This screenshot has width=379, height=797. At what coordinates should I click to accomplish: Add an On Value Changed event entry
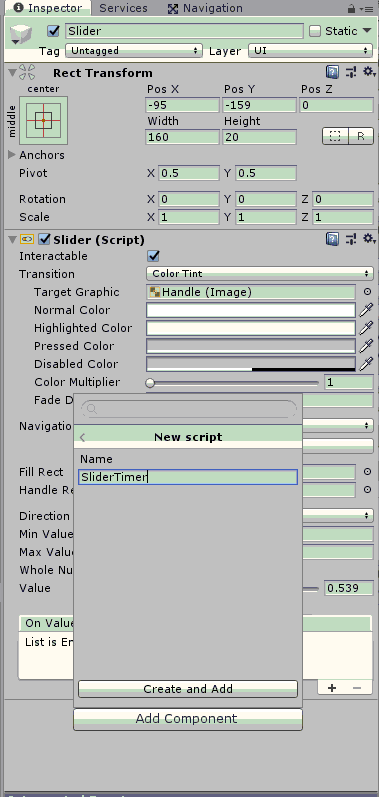tap(332, 688)
